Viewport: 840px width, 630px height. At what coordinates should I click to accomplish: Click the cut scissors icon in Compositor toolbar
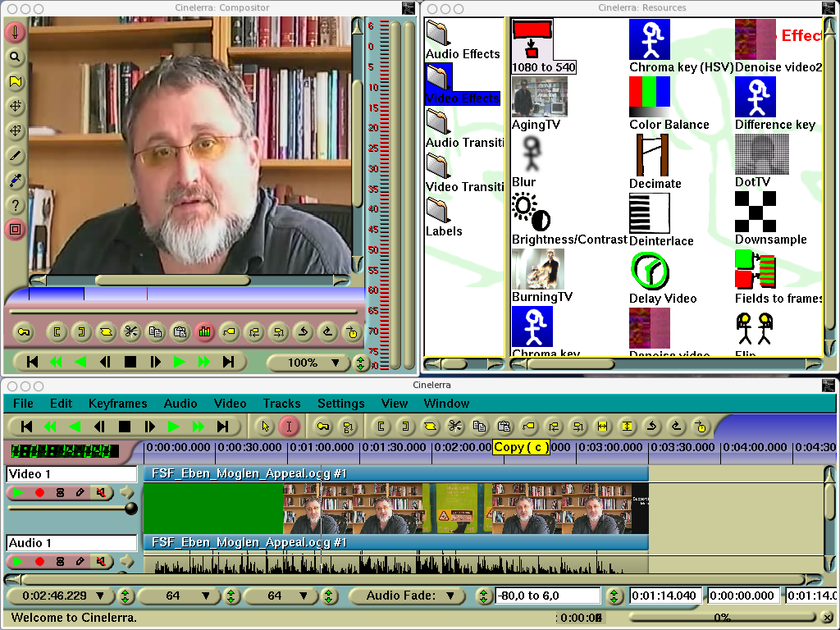[130, 332]
